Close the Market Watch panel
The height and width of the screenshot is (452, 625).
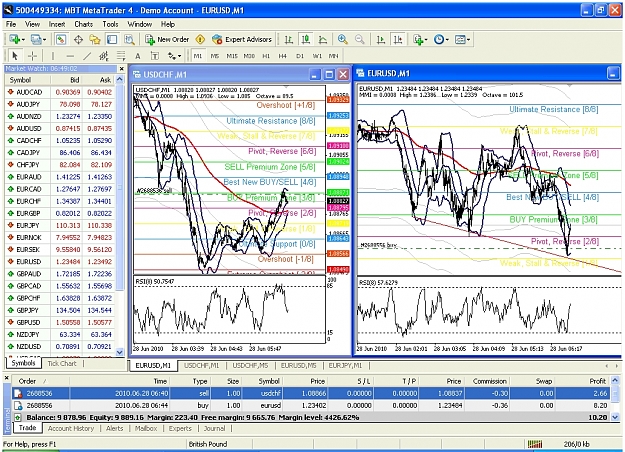[x=122, y=69]
